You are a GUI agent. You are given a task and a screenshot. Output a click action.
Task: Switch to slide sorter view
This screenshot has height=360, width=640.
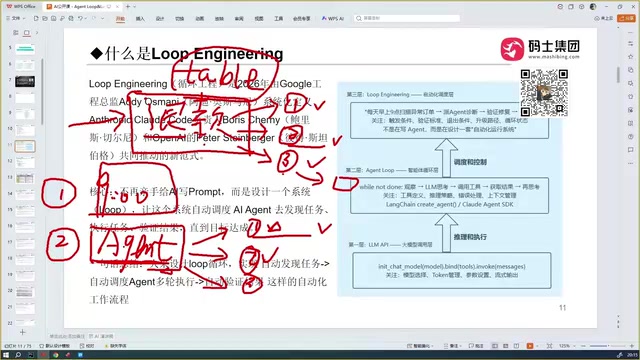coord(505,346)
